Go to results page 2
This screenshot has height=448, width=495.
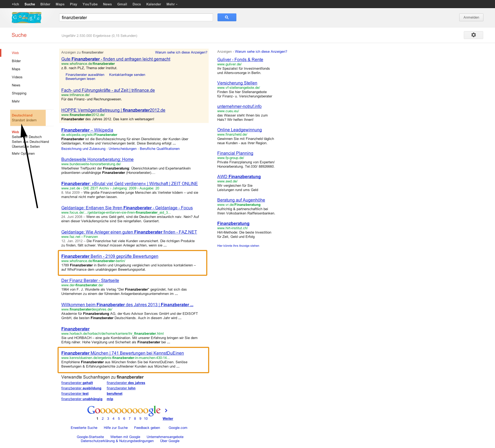pos(103,419)
